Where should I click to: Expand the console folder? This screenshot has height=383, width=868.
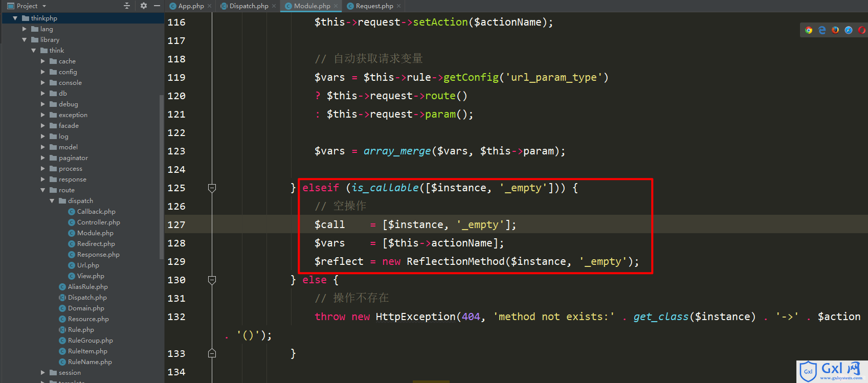click(x=42, y=83)
